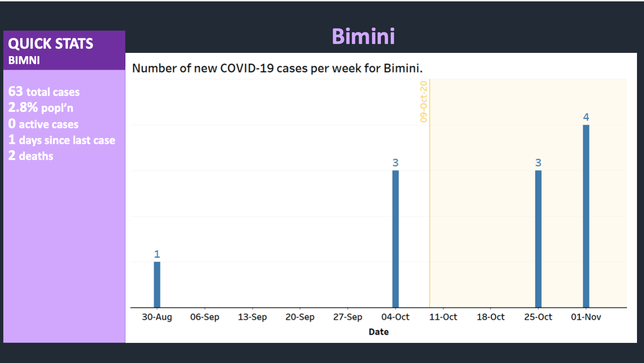Click the BIMNI subheading in the stats panel
This screenshot has width=644, height=363.
(24, 61)
